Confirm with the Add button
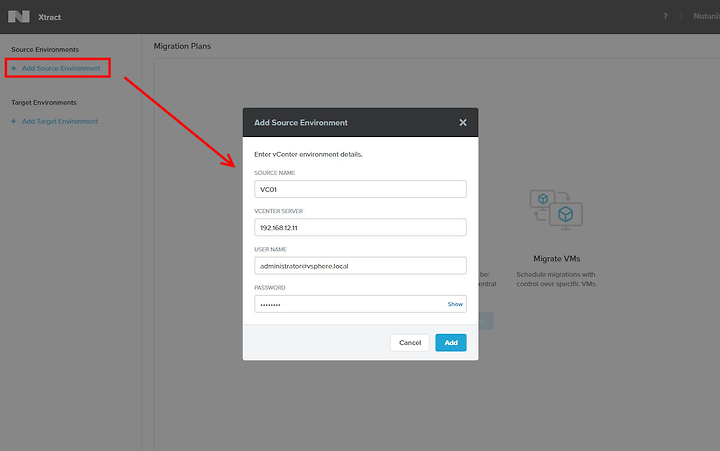720x451 pixels. (x=451, y=343)
